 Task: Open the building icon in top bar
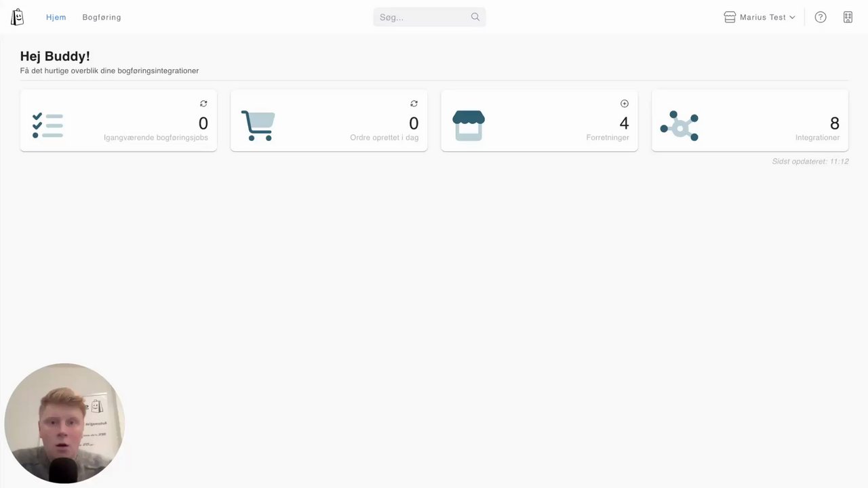point(848,17)
